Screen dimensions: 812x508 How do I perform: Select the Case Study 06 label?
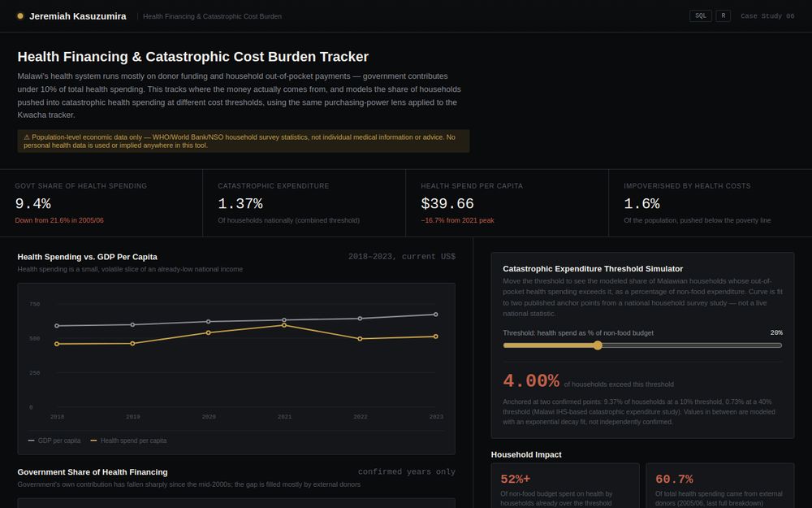(x=767, y=16)
